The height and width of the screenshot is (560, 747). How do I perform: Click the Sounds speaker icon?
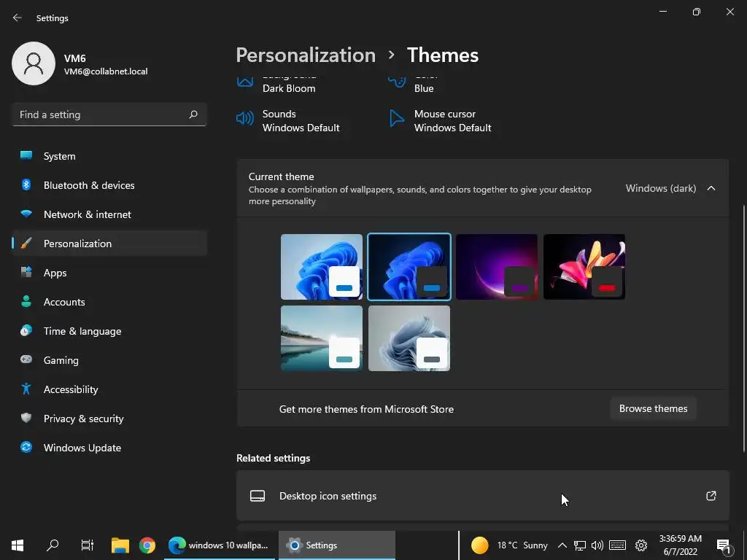tap(245, 118)
